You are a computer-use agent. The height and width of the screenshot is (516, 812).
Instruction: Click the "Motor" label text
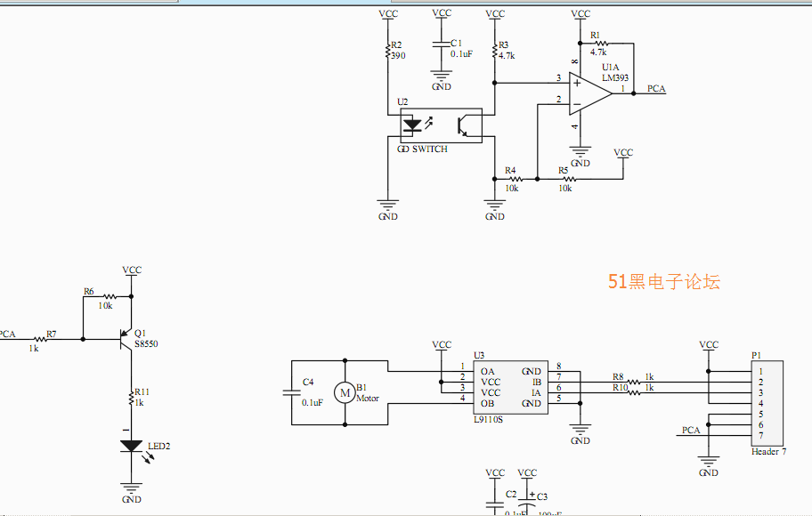point(368,398)
